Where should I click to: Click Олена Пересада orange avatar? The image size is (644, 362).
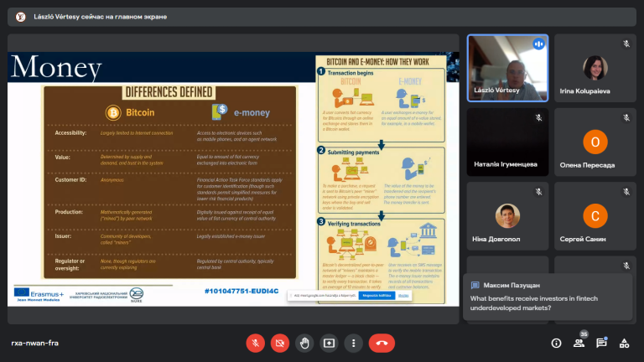[x=595, y=142]
